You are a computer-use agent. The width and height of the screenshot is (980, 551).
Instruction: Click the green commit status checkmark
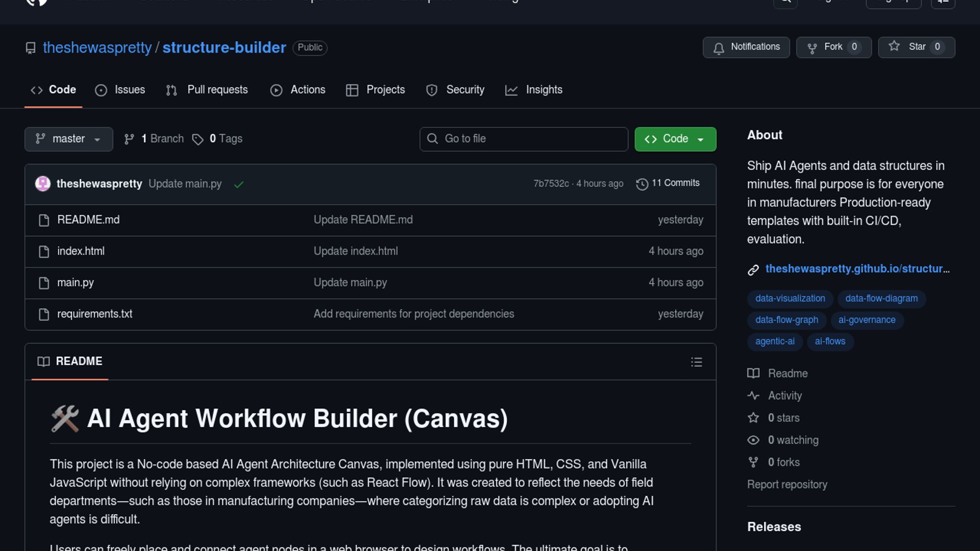click(238, 184)
